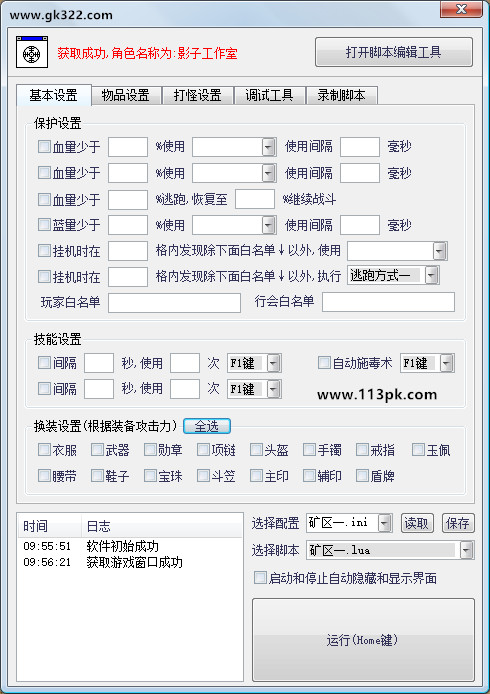Image resolution: width=490 pixels, height=694 pixels.
Task: Click the 玩家白名单 input field
Action: tap(174, 303)
